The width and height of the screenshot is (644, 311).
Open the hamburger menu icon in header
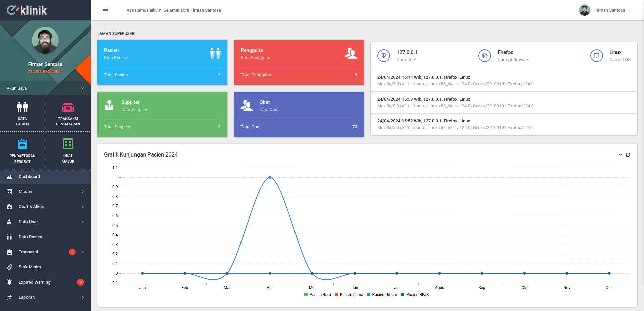[x=105, y=10]
